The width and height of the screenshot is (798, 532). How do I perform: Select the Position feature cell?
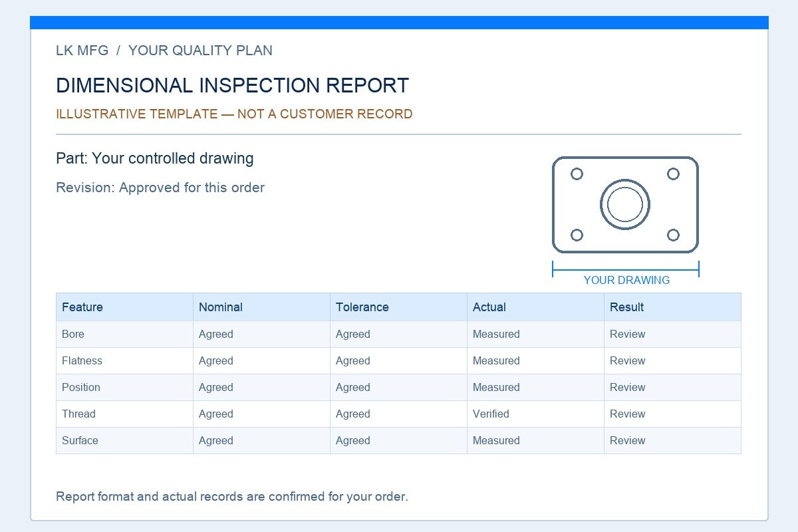pyautogui.click(x=124, y=388)
